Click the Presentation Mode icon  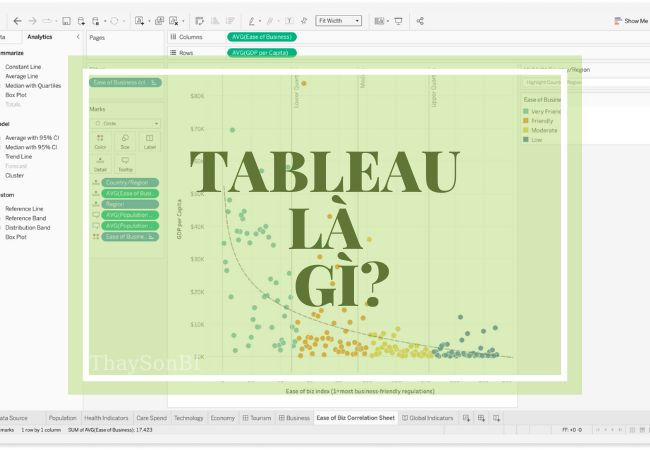pos(398,21)
